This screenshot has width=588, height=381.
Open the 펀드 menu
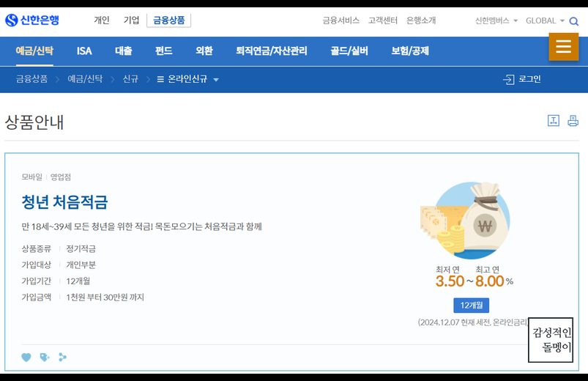tap(164, 51)
